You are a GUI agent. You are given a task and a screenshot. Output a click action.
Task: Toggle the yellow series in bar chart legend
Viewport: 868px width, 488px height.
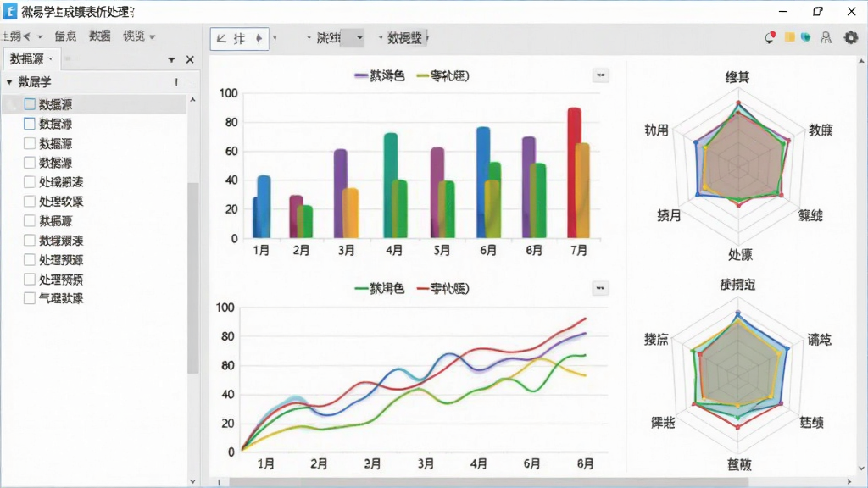[442, 75]
